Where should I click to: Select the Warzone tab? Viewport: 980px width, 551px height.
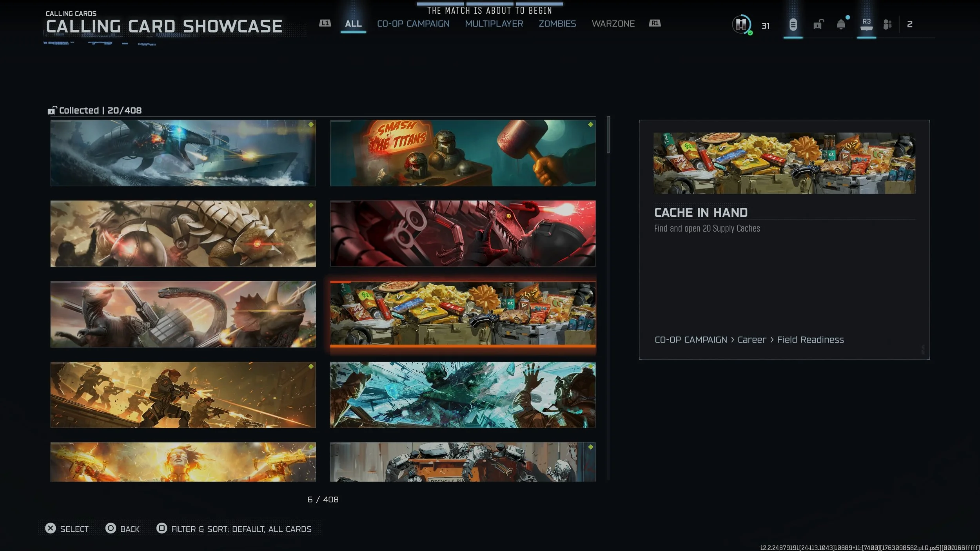point(613,24)
